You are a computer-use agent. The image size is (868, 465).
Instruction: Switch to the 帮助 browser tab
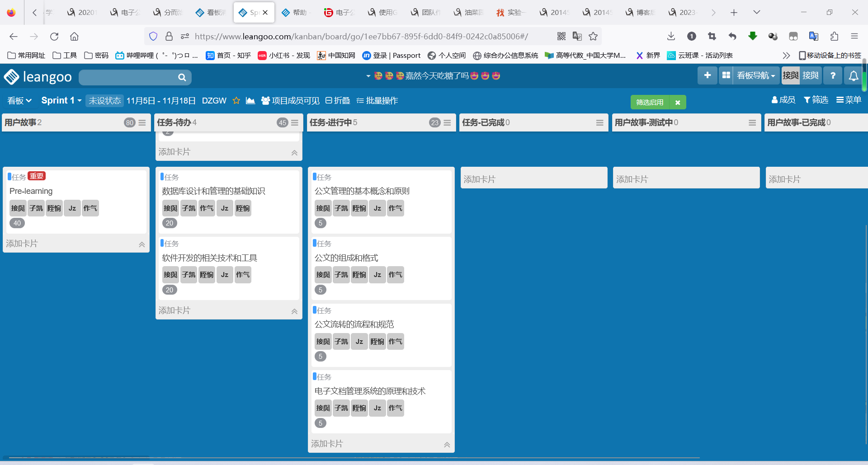(x=296, y=12)
